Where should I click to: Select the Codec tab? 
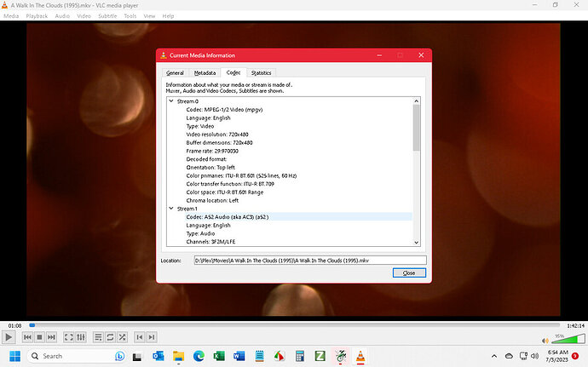(x=233, y=72)
